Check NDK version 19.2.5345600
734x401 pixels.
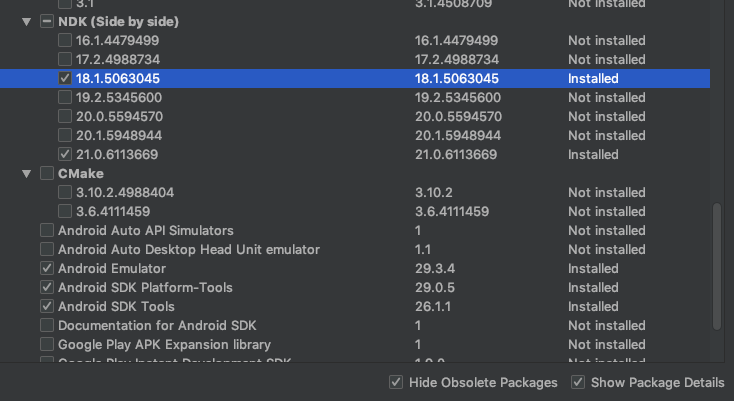(65, 97)
